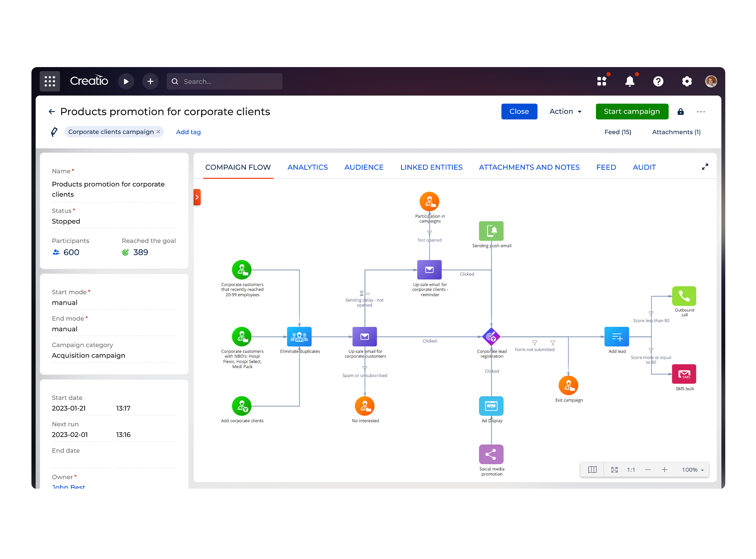
Task: Click the run process play icon
Action: click(126, 81)
